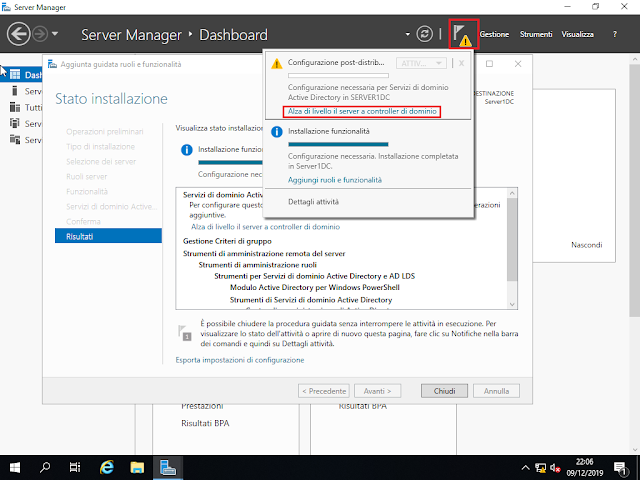Click 'Gestione Criteri di gruppo' in results
Screen dimensions: 640x480
227,241
